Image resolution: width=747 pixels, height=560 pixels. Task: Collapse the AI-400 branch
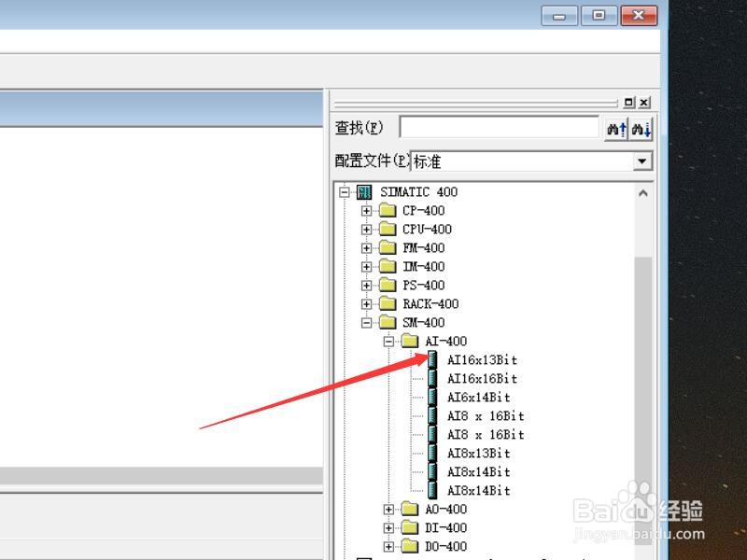pyautogui.click(x=389, y=341)
